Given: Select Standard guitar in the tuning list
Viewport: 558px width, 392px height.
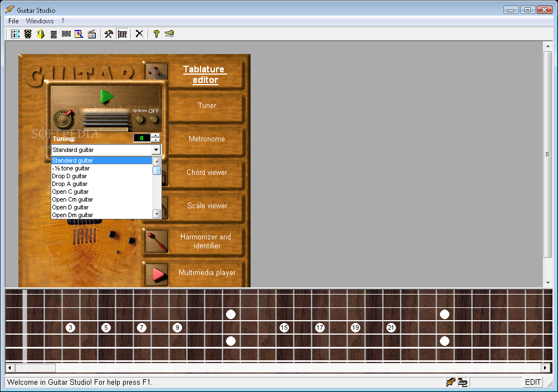Looking at the screenshot, I should pos(101,160).
